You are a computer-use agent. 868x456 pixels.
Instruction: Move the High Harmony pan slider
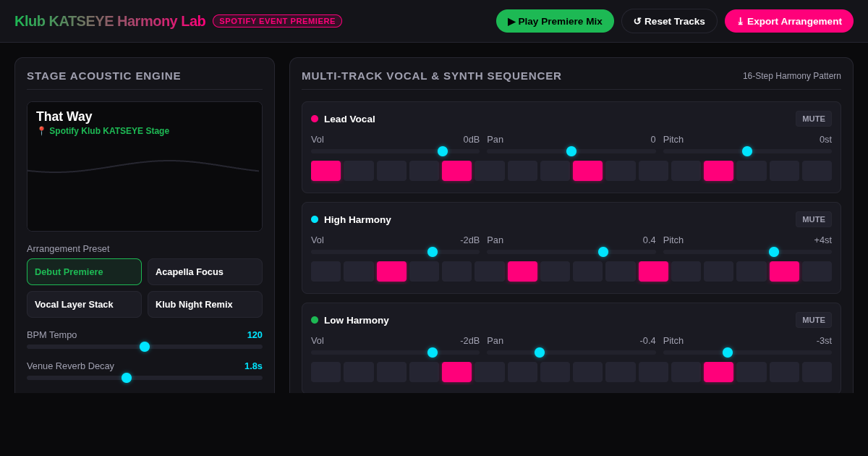coord(571,252)
